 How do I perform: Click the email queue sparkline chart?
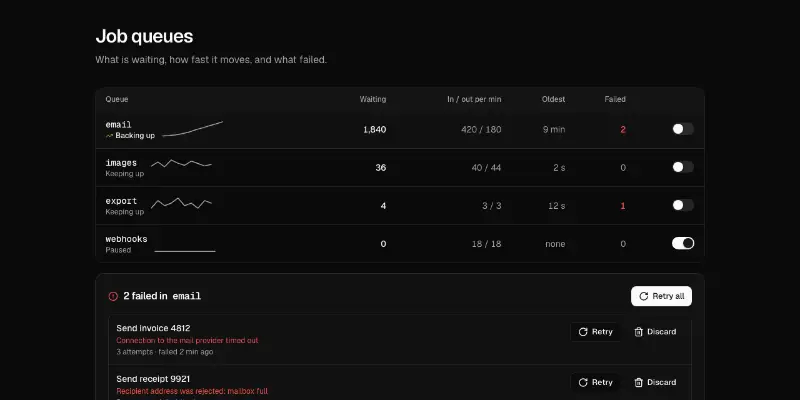coord(192,129)
